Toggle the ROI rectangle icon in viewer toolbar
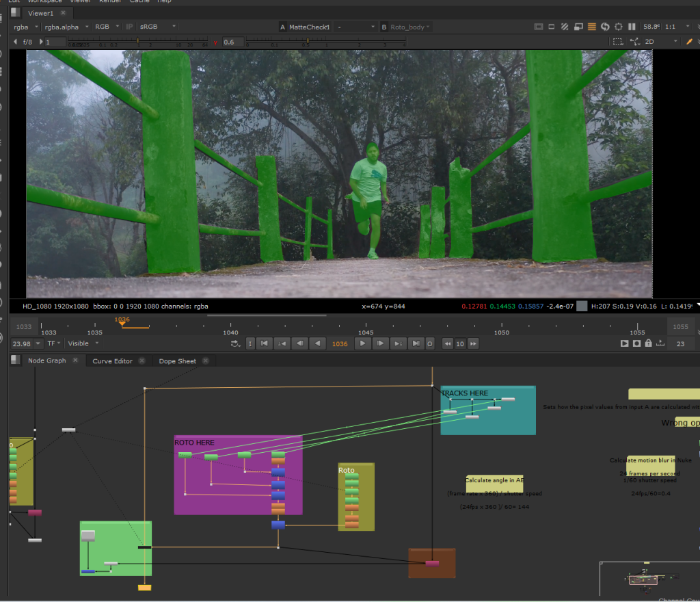Image resolution: width=700 pixels, height=602 pixels. click(x=552, y=27)
